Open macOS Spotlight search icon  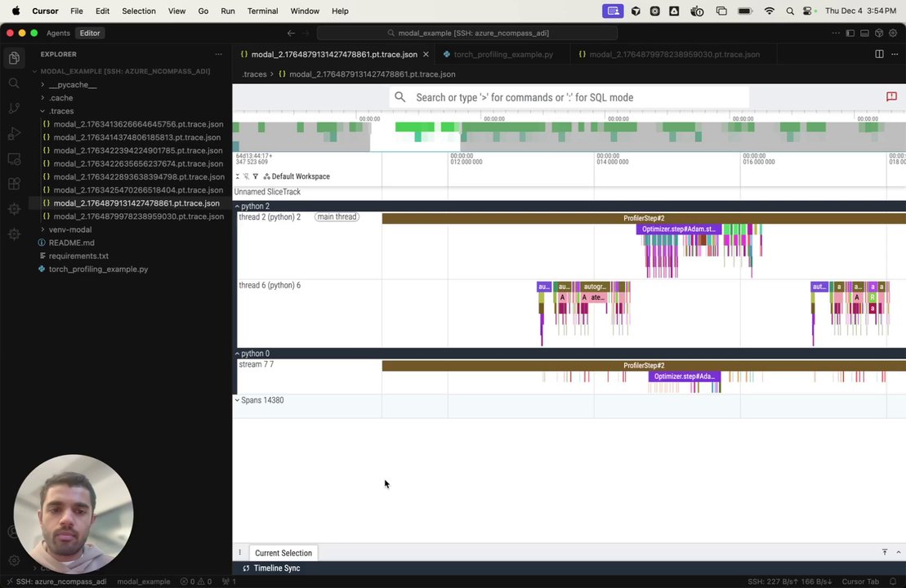(790, 11)
